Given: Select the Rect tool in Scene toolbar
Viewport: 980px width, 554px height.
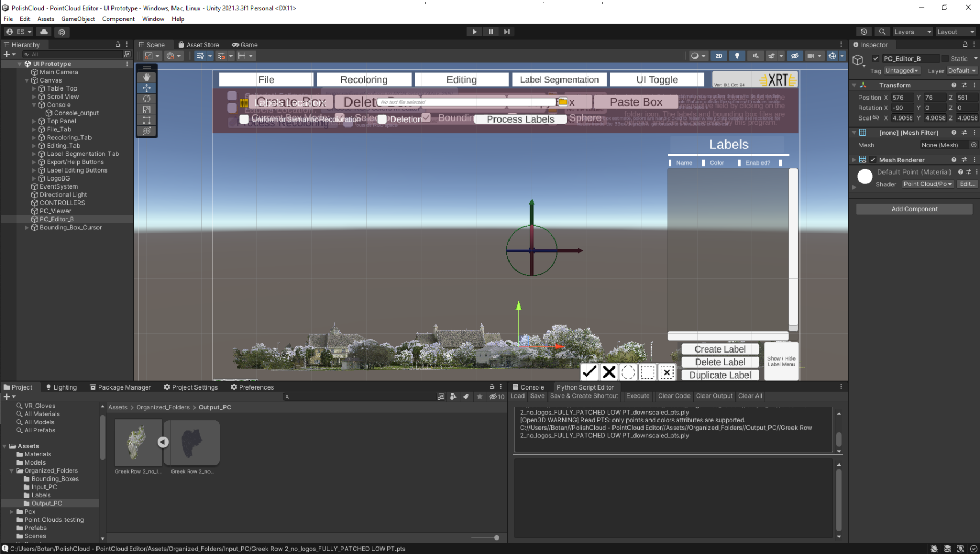Looking at the screenshot, I should click(x=146, y=120).
